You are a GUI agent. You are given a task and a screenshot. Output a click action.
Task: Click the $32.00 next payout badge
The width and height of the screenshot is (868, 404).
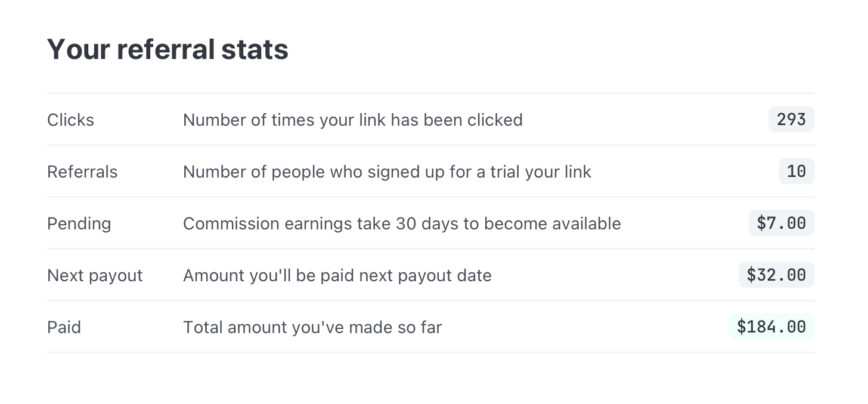[776, 275]
